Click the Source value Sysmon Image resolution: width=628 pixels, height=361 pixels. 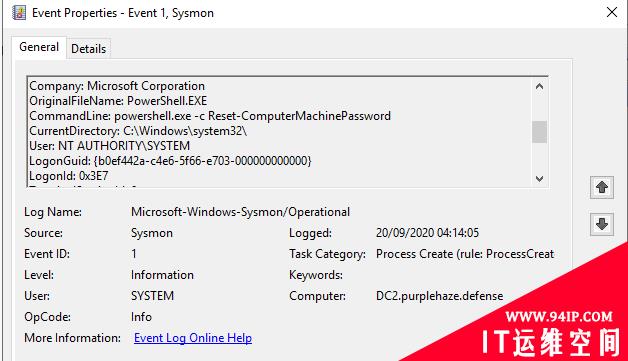(x=152, y=233)
